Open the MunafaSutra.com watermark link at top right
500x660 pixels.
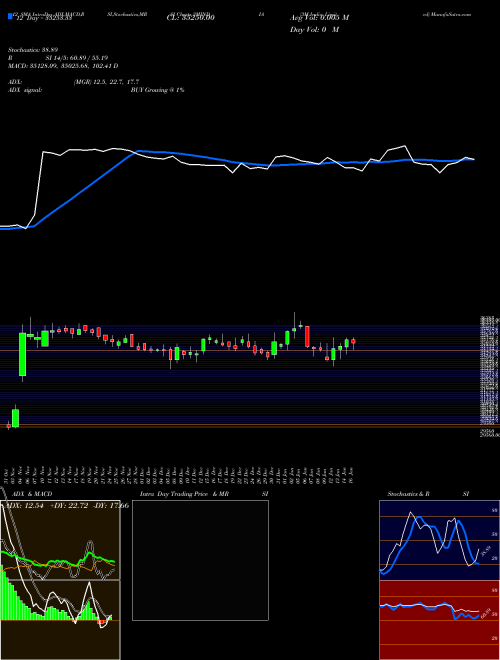coord(447,14)
